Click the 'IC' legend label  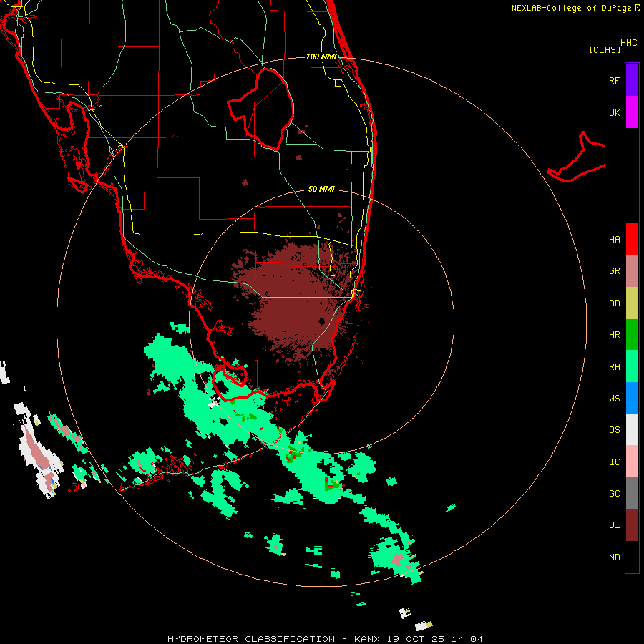(614, 462)
